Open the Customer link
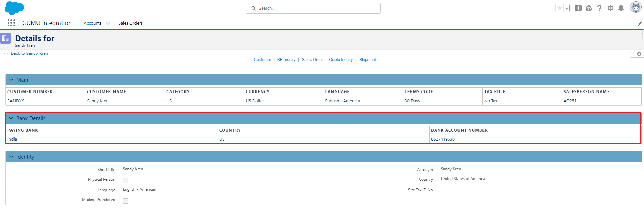The height and width of the screenshot is (211, 644). pos(263,60)
